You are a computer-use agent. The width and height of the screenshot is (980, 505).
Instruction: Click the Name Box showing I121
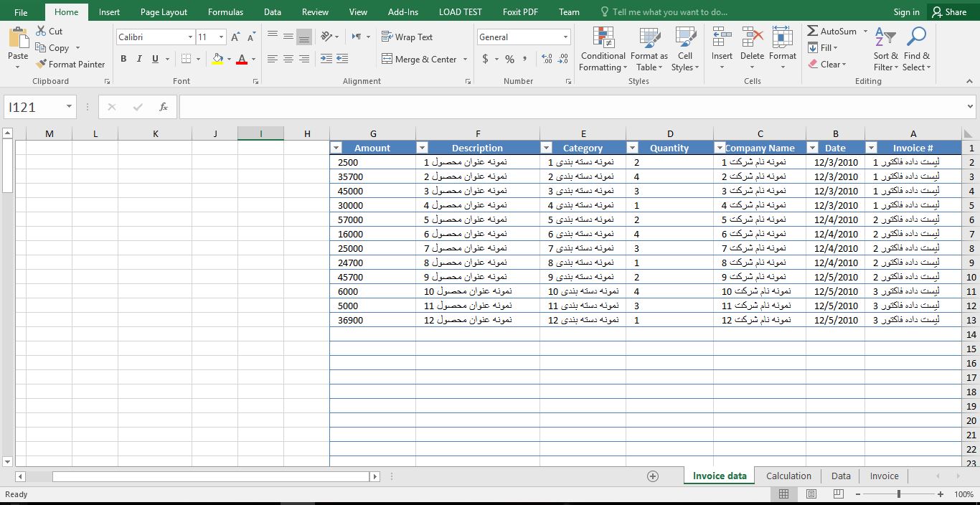coord(34,107)
